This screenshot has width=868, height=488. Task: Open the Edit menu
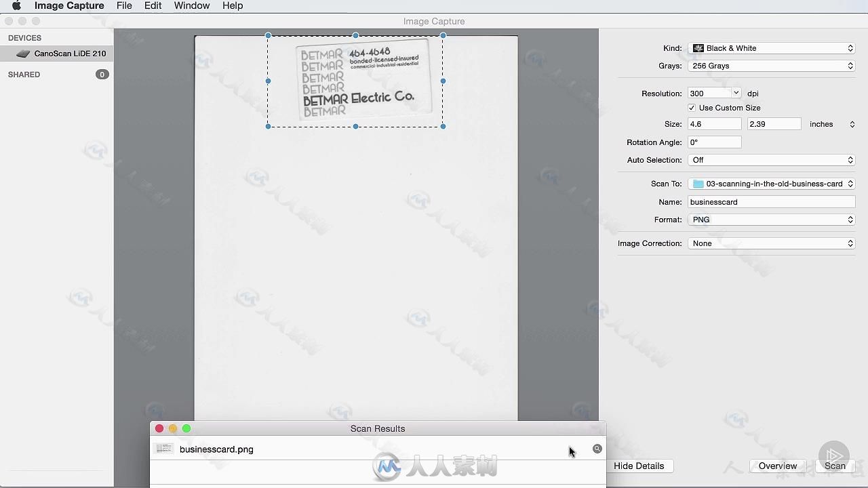153,5
